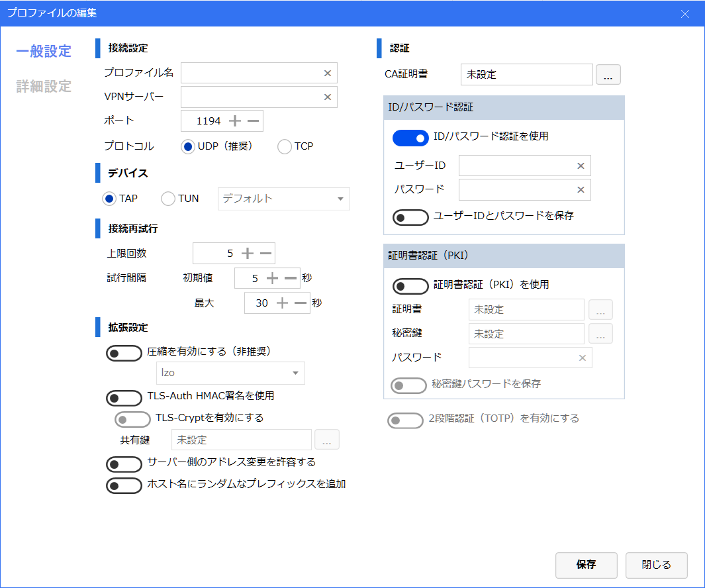Turn on TLS-Auth HMAC署名を使用 toggle
The width and height of the screenshot is (705, 588).
[x=124, y=398]
